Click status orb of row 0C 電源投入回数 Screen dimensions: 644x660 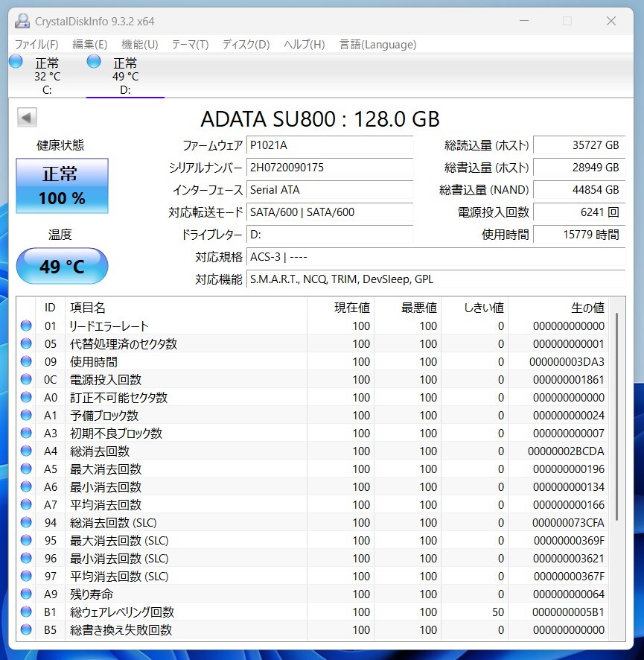(26, 380)
